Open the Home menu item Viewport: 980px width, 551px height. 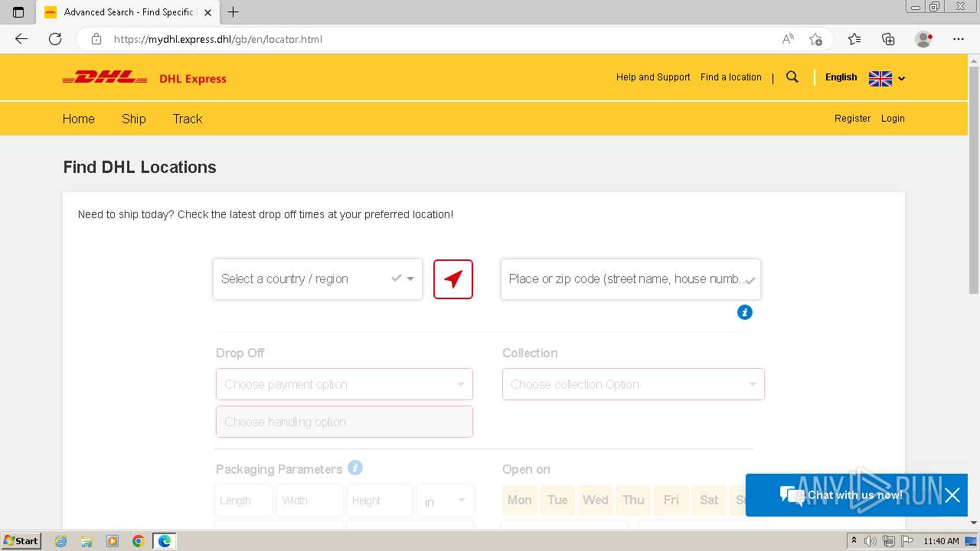pos(79,119)
